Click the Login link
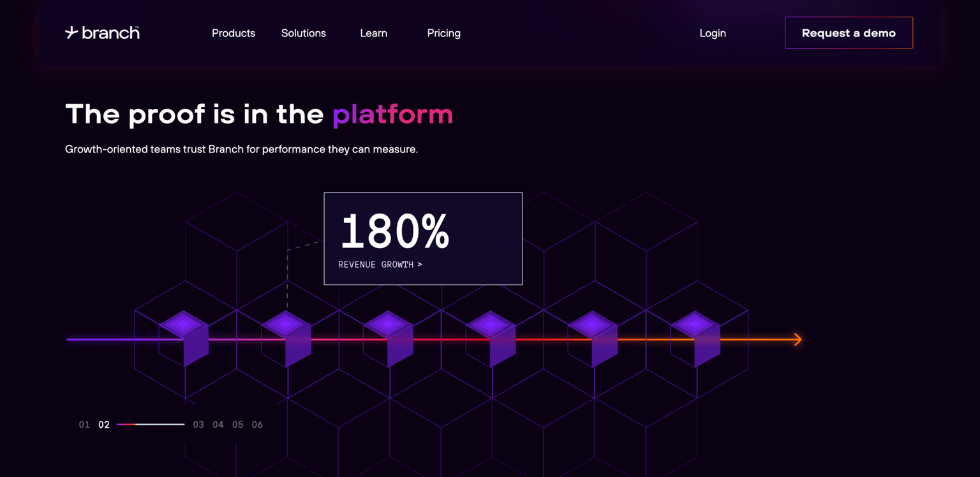The height and width of the screenshot is (477, 980). pos(713,33)
